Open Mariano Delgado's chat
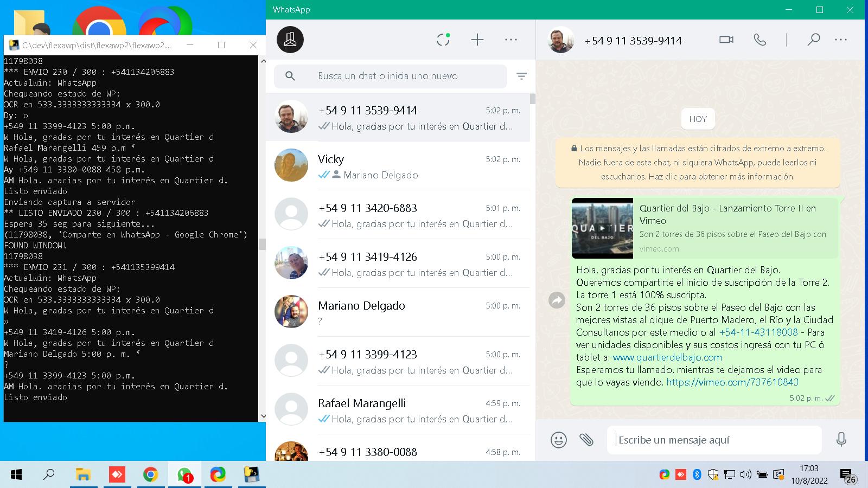868x488 pixels. 398,313
